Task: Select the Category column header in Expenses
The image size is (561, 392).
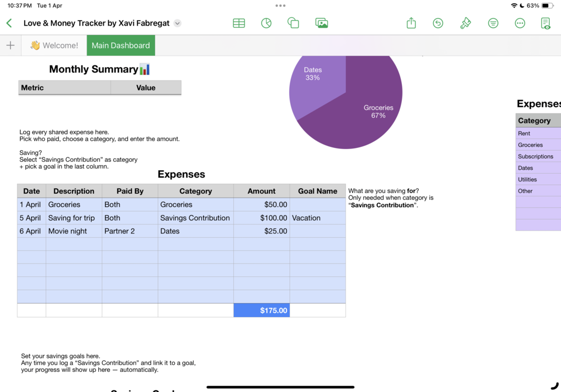Action: tap(196, 191)
